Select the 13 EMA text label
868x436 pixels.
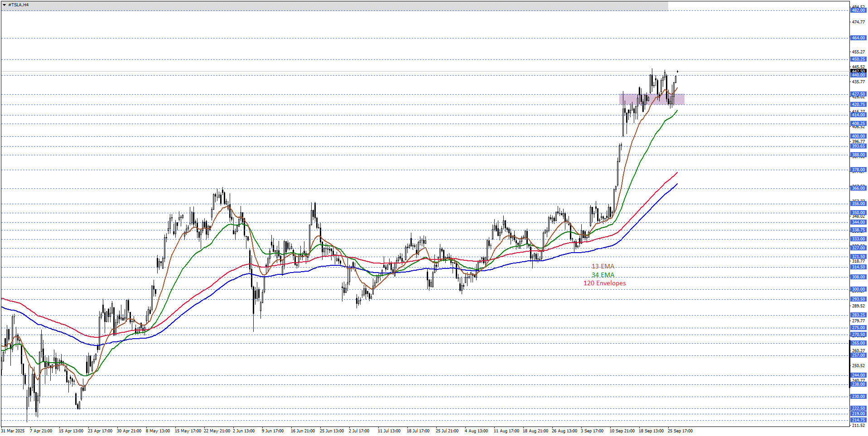603,267
